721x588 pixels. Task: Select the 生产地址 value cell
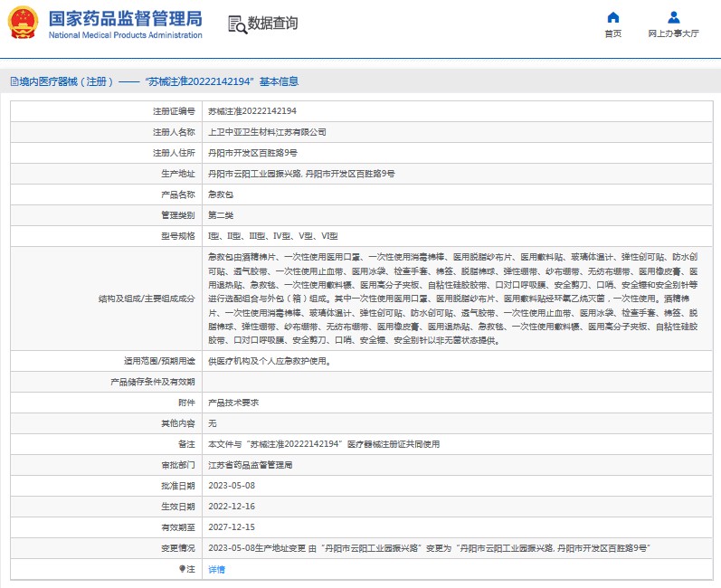(x=458, y=174)
